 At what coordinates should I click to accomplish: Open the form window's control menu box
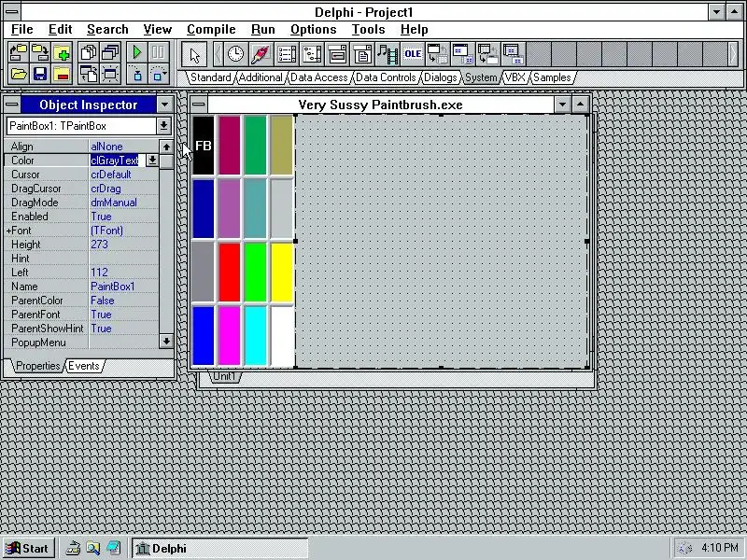coord(199,105)
